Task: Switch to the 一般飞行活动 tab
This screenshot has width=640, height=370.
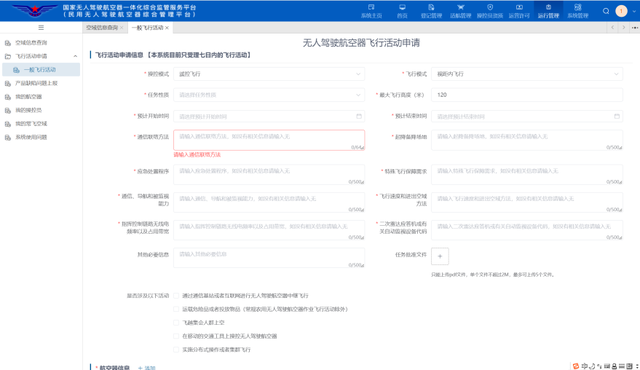Action: click(147, 27)
